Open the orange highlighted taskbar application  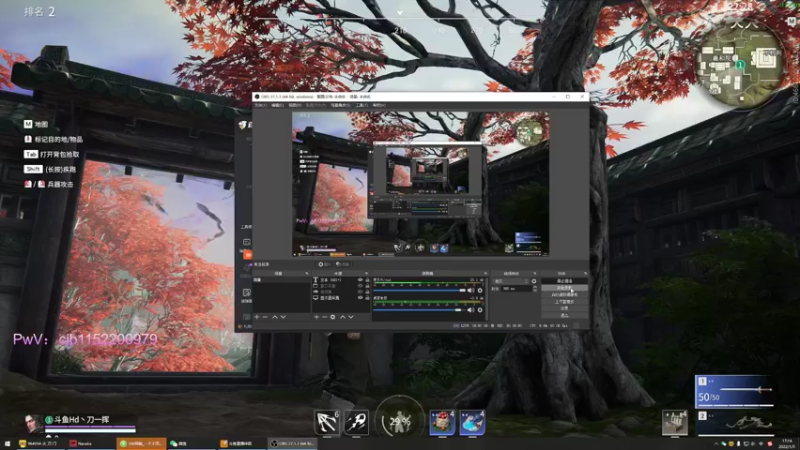(141, 444)
